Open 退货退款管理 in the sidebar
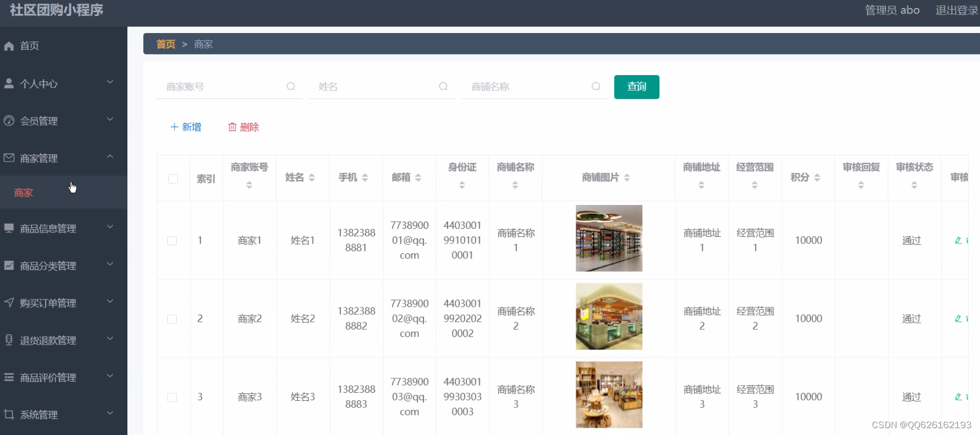The image size is (980, 435). coord(64,340)
